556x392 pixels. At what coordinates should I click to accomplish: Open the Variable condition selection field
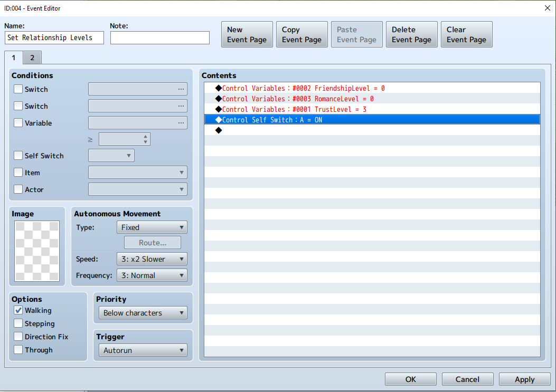138,122
